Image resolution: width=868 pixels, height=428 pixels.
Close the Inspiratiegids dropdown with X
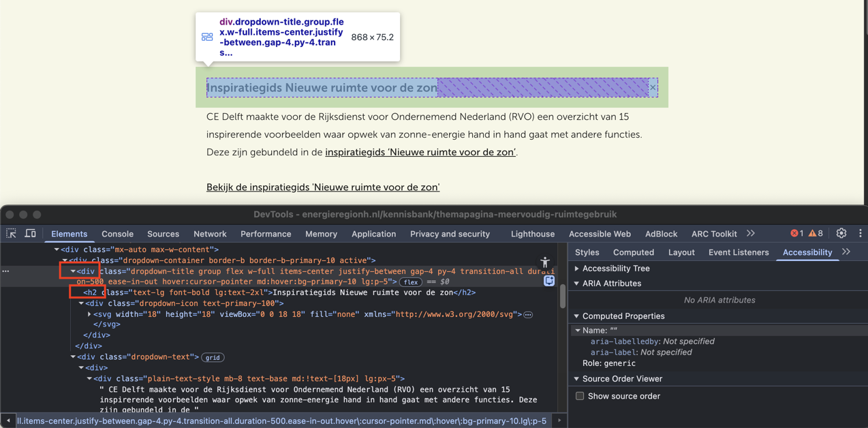[x=653, y=87]
